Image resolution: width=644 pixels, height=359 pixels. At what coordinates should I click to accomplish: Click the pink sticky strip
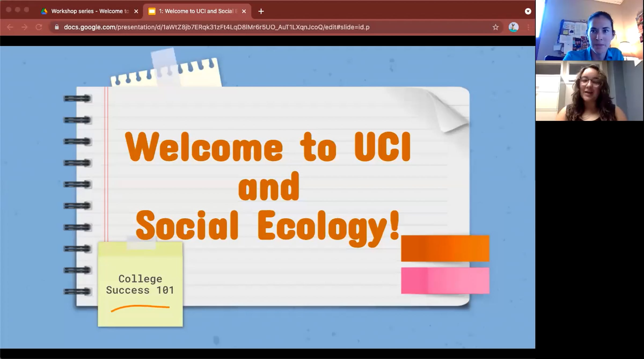445,281
